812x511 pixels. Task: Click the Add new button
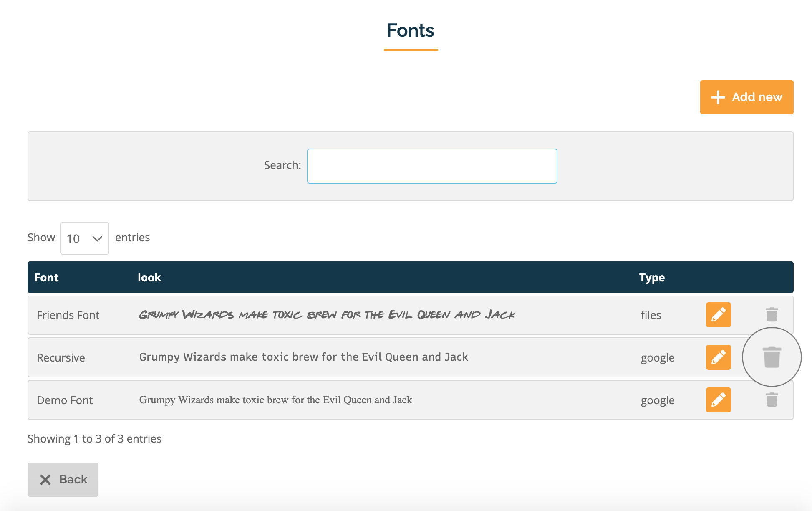point(746,97)
